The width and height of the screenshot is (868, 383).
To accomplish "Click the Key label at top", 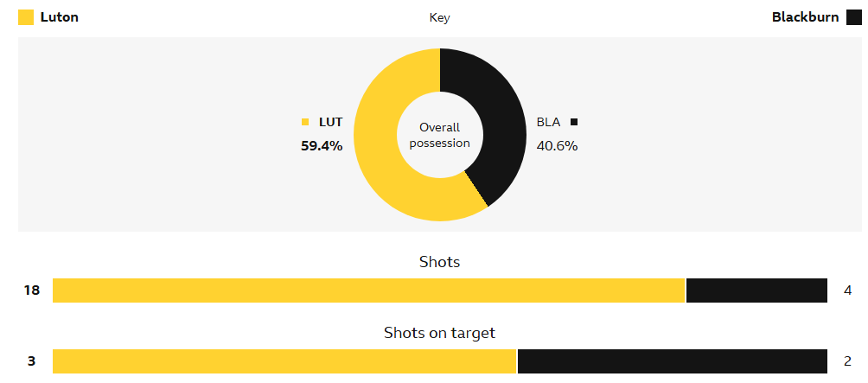I will click(439, 17).
